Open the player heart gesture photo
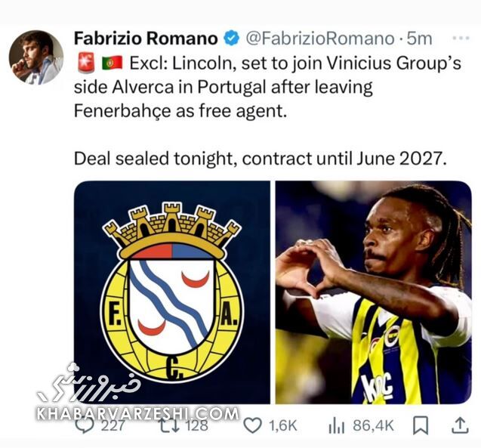The image size is (481, 448). [373, 292]
